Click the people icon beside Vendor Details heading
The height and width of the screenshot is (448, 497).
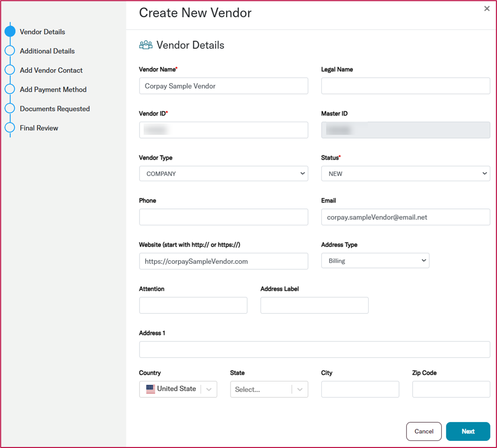pos(145,45)
